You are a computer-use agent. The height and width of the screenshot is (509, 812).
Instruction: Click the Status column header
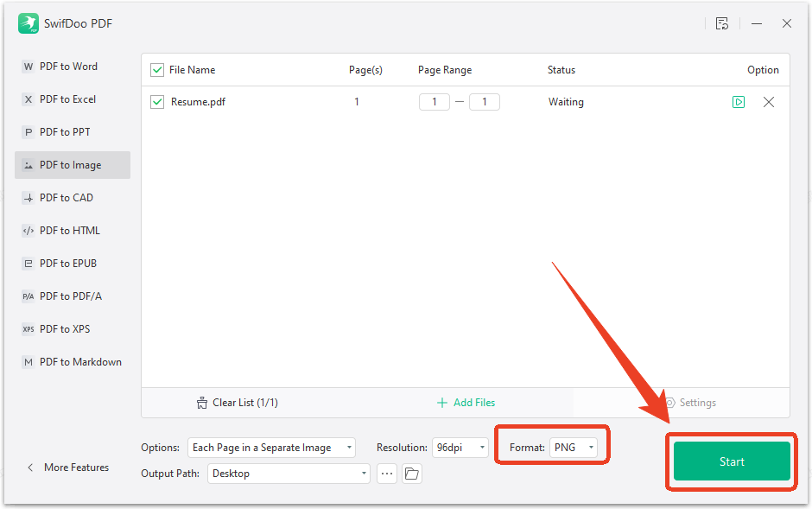point(561,70)
